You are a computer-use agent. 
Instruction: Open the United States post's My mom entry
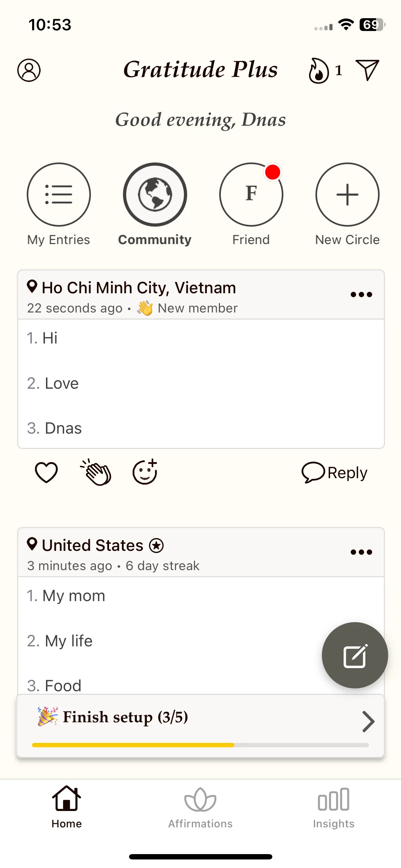point(66,596)
